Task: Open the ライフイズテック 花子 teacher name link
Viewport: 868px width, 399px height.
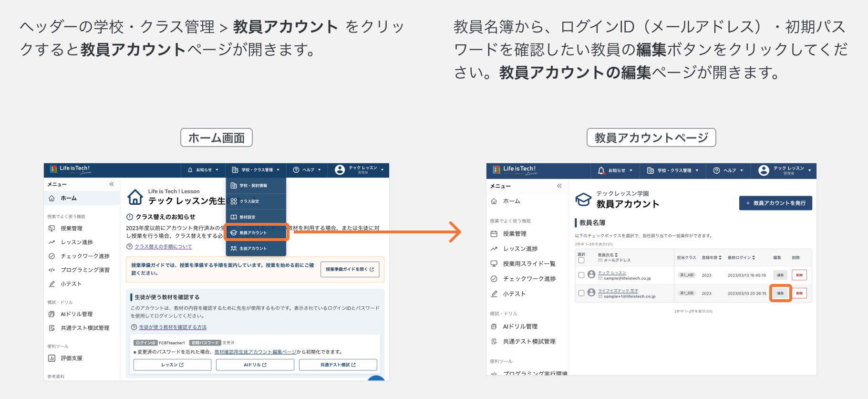Action: [618, 291]
